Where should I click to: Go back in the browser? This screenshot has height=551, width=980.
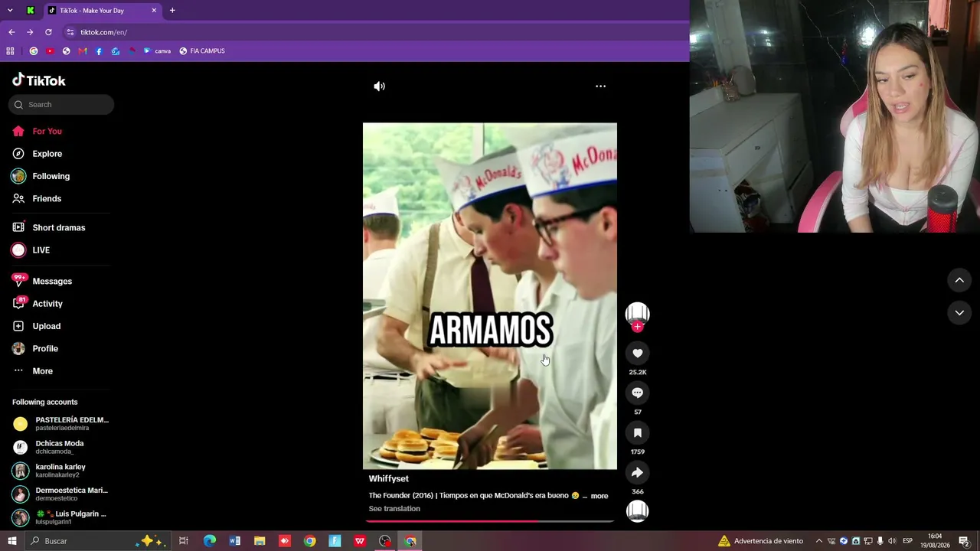[x=11, y=32]
